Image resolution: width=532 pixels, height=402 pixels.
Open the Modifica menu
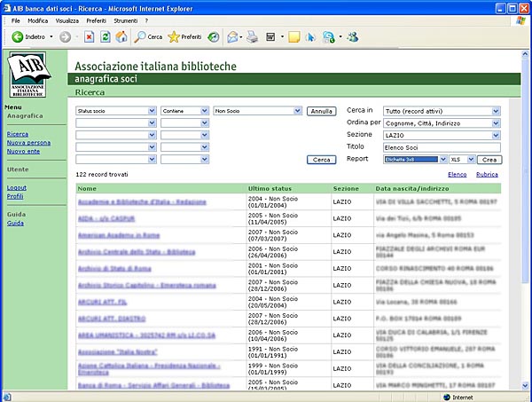[x=37, y=20]
